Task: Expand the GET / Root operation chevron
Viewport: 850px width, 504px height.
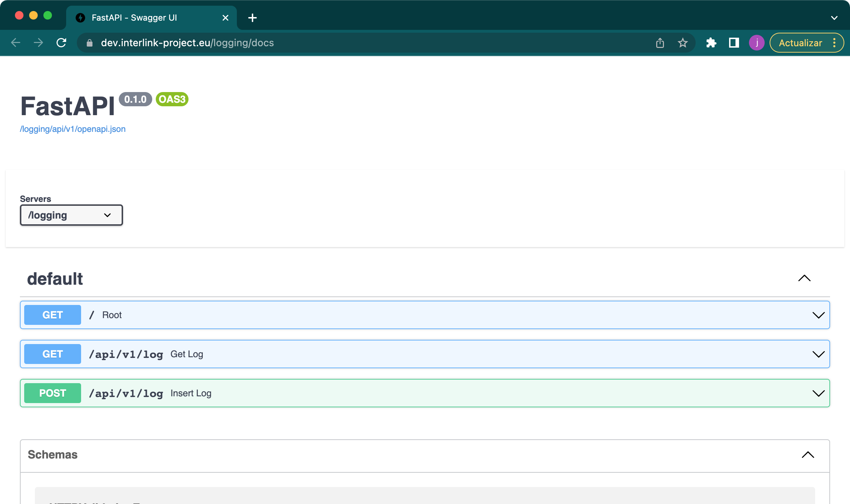Action: coord(819,315)
